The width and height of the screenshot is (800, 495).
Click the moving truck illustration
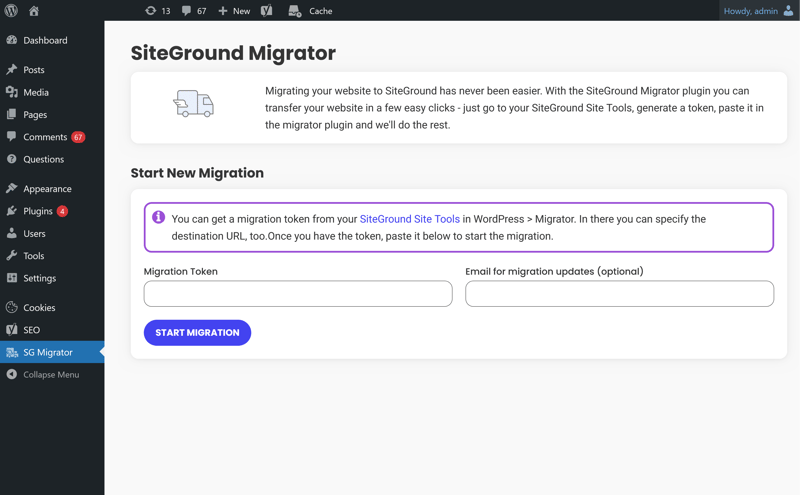point(193,104)
